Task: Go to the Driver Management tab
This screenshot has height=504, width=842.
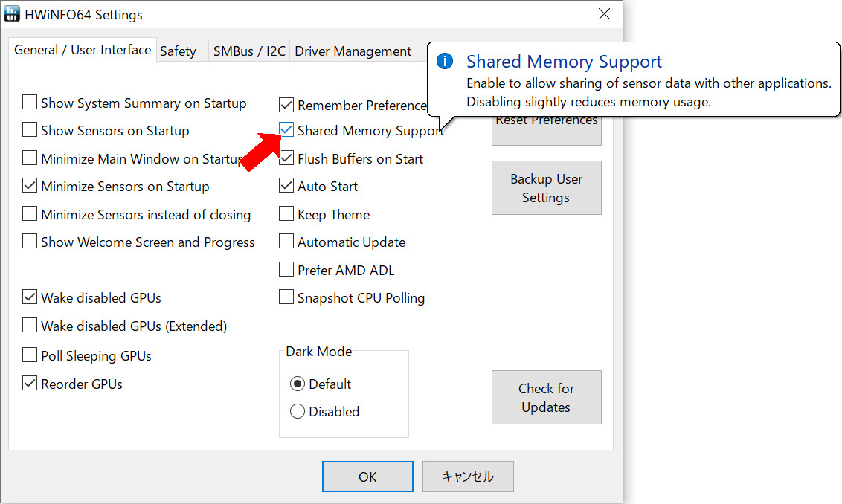Action: (353, 51)
